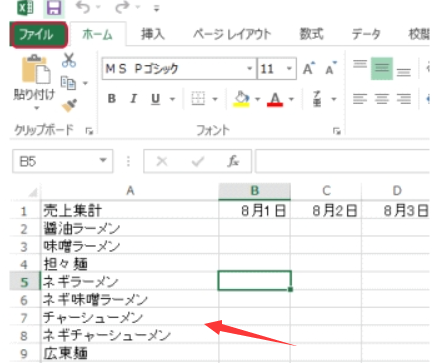Expand the font name dropdown list
Image resolution: width=445 pixels, height=363 pixels.
click(x=249, y=69)
